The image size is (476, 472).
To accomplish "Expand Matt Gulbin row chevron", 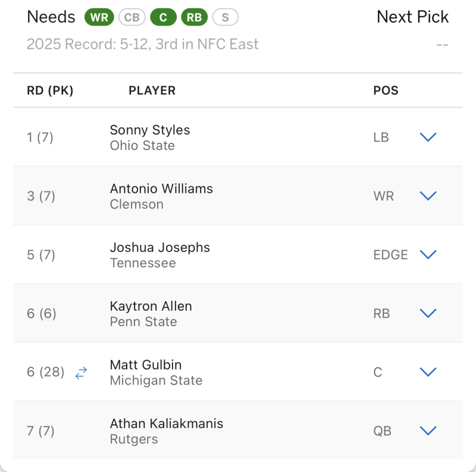I will [428, 372].
